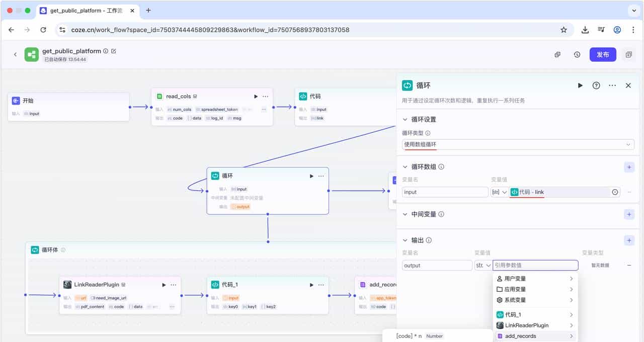Click the version history clock icon near 发布

(577, 54)
